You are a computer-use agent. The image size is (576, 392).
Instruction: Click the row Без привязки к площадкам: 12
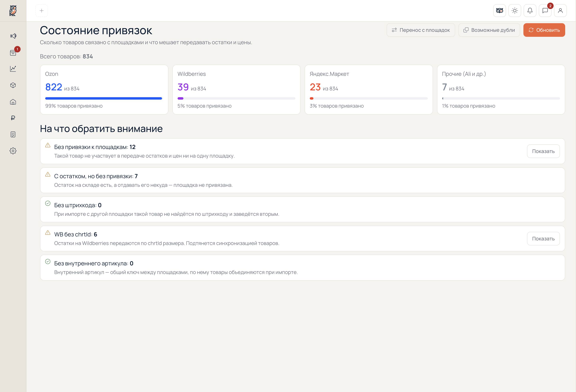[x=302, y=151]
